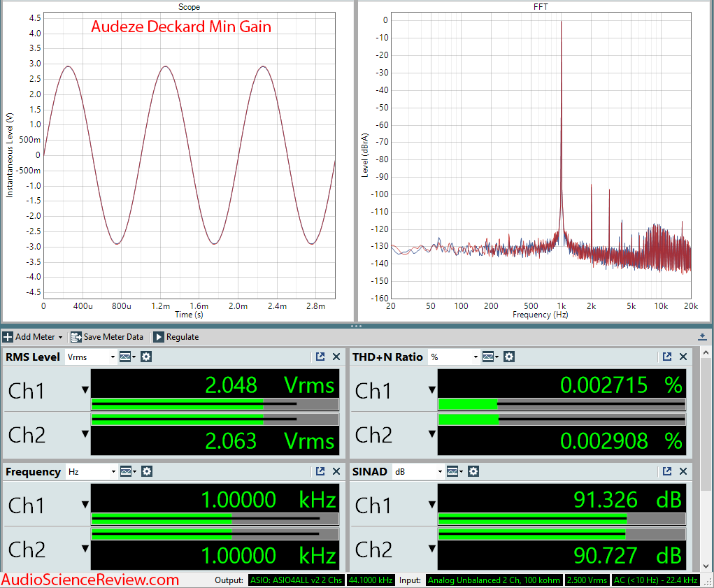This screenshot has height=588, width=714.
Task: Click the Analog Unbalanced input setting
Action: click(x=494, y=580)
